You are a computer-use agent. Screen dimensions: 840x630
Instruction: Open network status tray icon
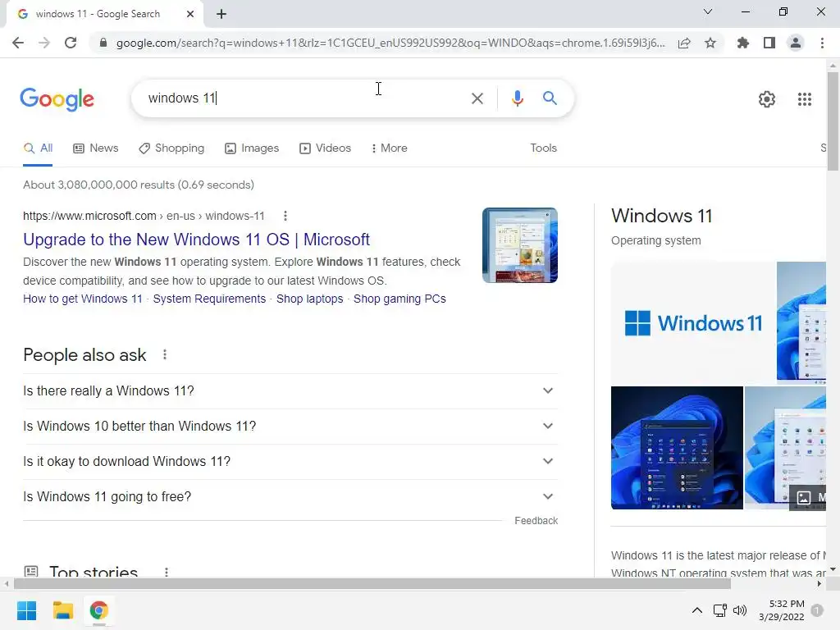(720, 610)
